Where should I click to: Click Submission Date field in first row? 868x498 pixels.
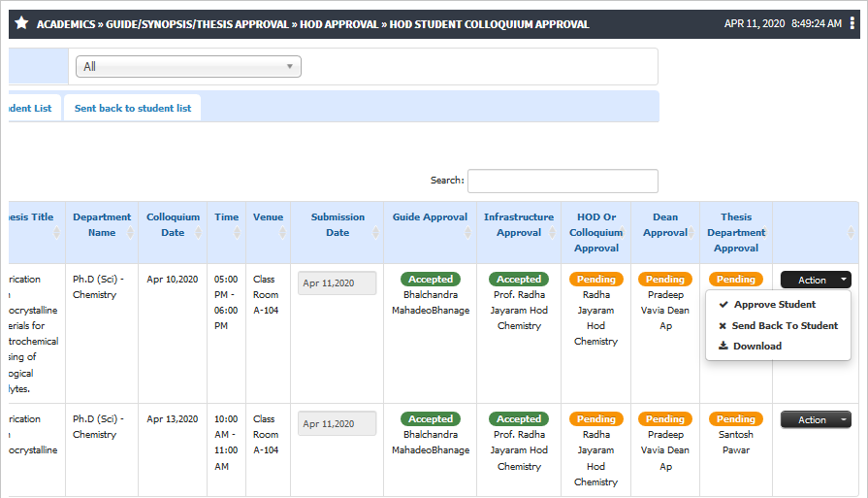click(x=338, y=283)
